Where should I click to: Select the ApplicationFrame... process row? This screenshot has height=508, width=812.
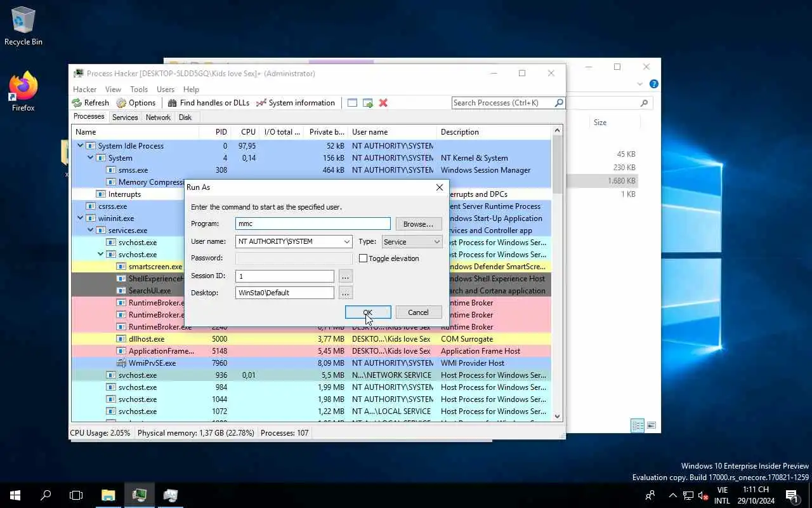click(x=311, y=351)
